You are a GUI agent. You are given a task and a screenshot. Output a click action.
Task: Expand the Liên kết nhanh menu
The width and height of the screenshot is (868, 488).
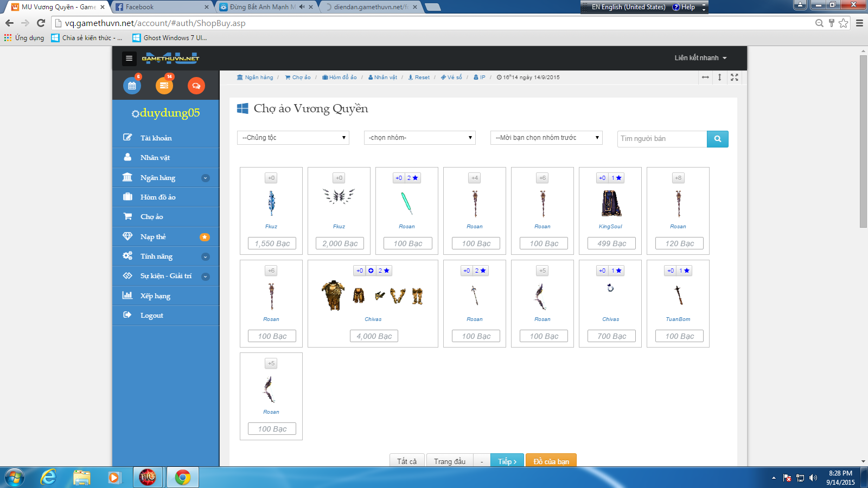pyautogui.click(x=700, y=58)
